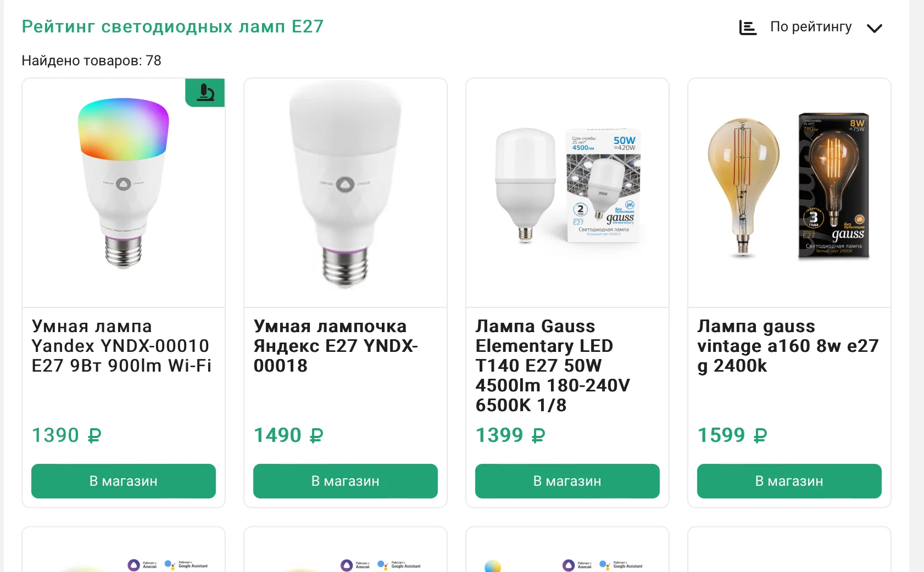Click the 'Рейтинг светодиодных ламп E27' heading

(172, 26)
